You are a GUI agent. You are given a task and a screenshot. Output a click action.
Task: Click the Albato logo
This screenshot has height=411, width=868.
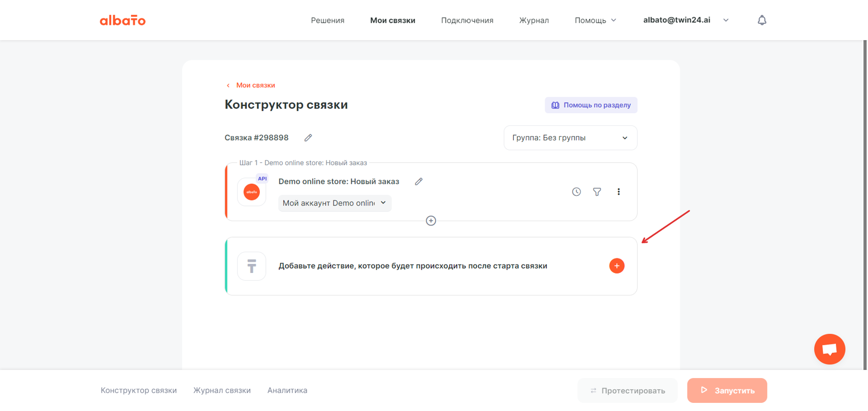pos(122,20)
